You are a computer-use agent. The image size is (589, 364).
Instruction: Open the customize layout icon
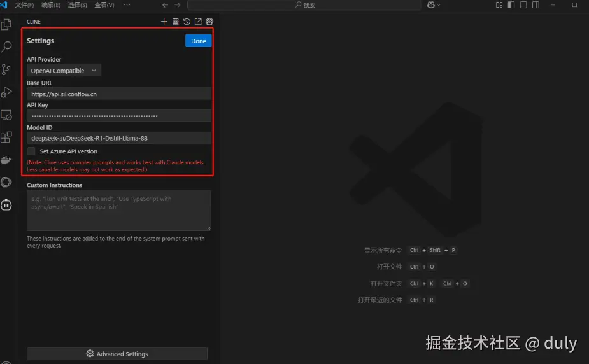click(x=499, y=5)
